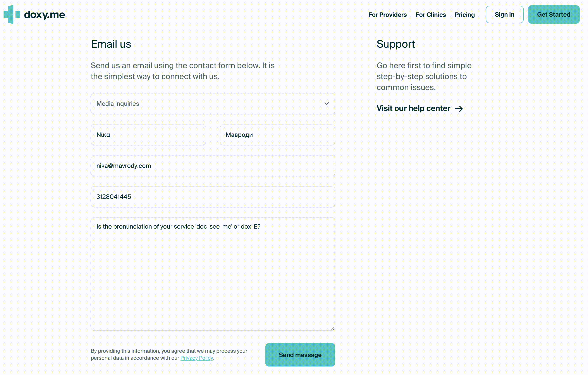This screenshot has height=375, width=588.
Task: Click the chevron arrow in inquiry dropdown
Action: click(x=327, y=104)
